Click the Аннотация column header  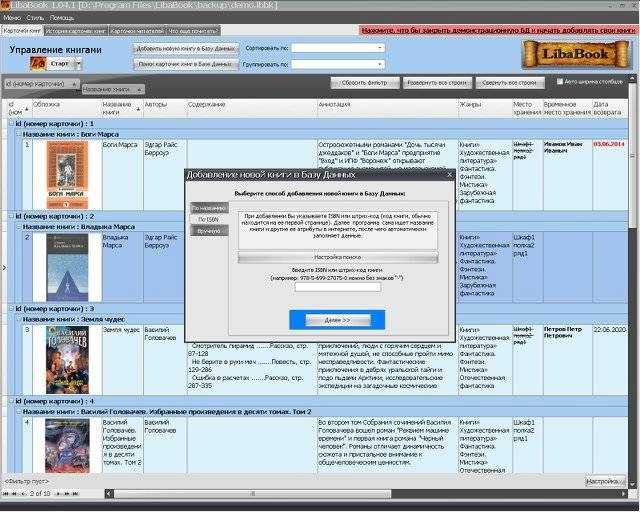(388, 109)
